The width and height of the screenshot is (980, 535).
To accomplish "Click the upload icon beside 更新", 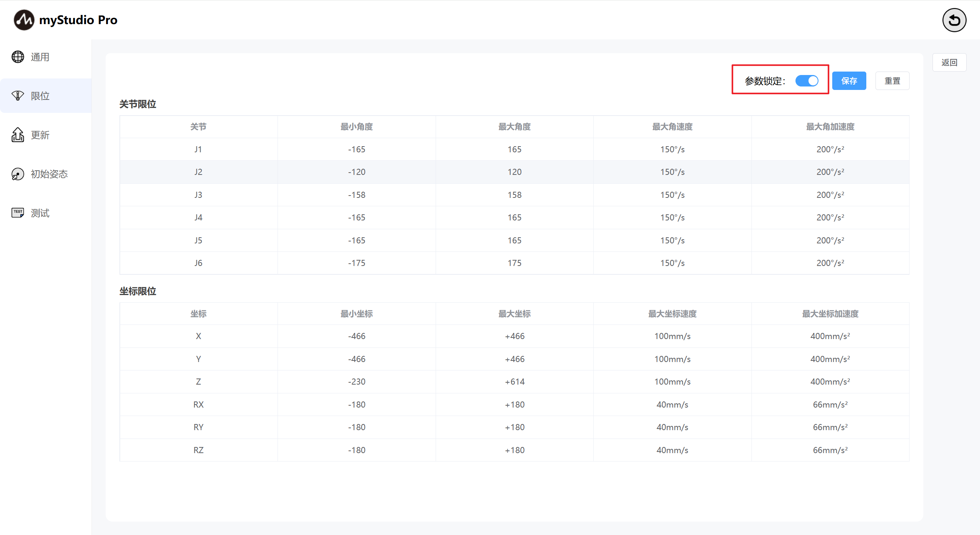I will click(x=18, y=135).
